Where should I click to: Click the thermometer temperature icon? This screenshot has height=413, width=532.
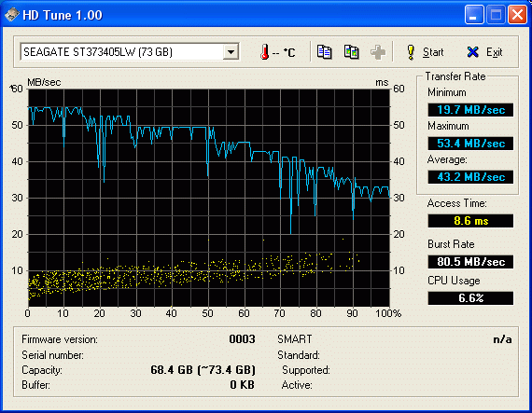(265, 52)
